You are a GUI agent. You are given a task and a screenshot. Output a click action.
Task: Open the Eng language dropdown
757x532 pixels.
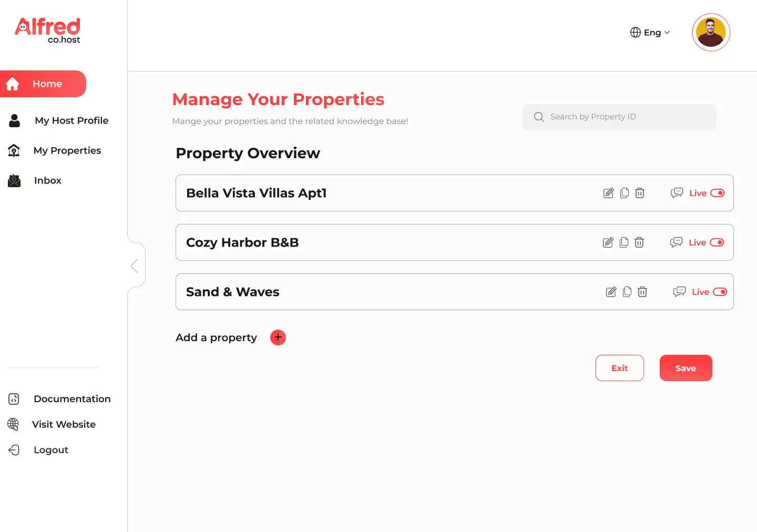[650, 33]
